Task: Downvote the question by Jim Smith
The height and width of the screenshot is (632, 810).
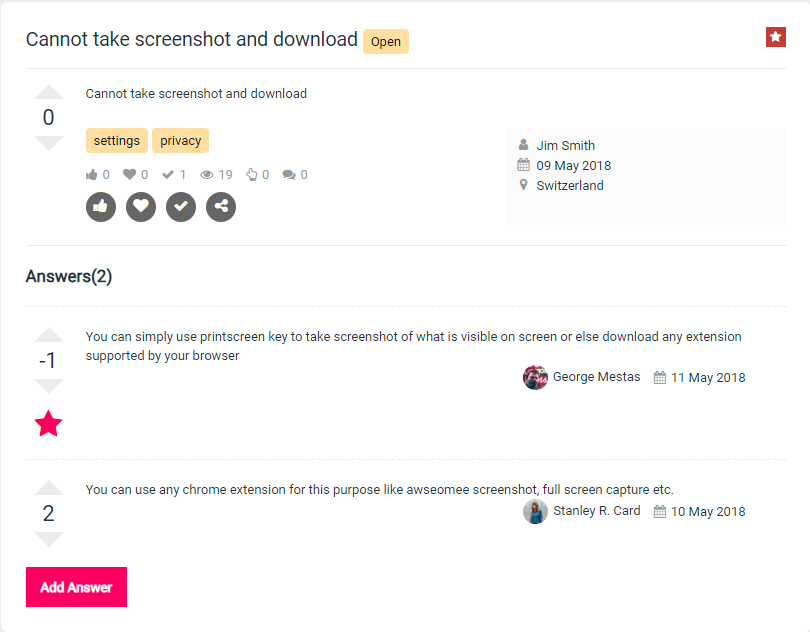Action: click(x=48, y=143)
